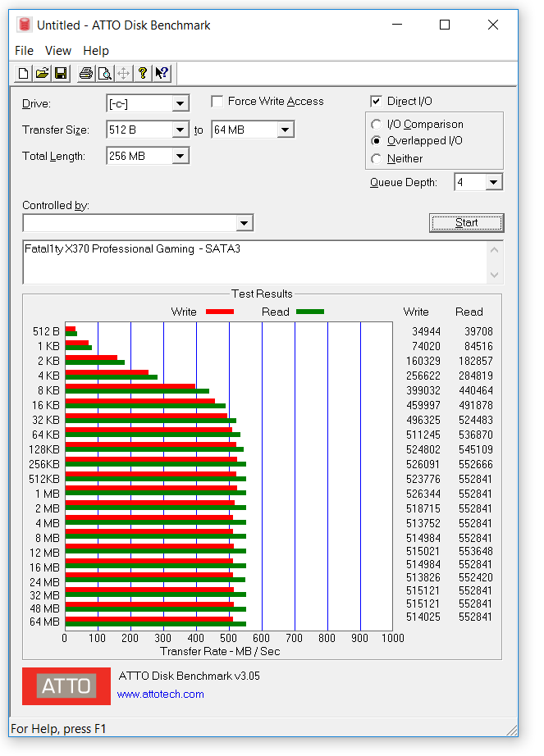
Task: Click write value 256622
Action: (x=423, y=376)
